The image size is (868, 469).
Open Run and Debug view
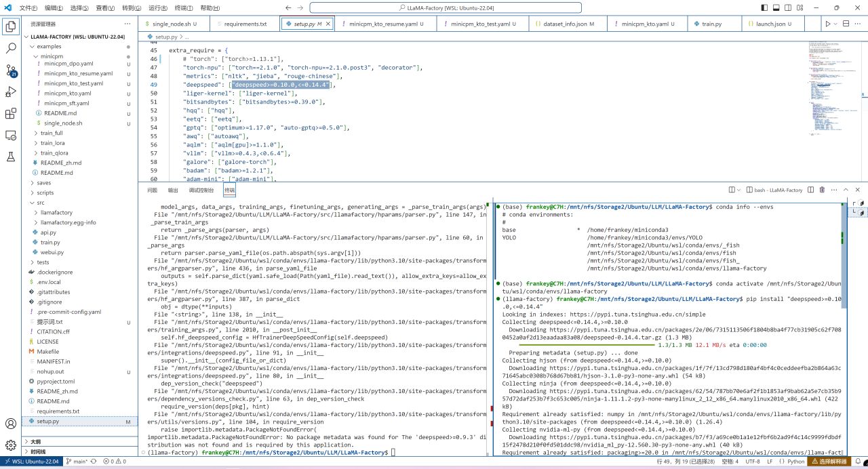point(11,91)
